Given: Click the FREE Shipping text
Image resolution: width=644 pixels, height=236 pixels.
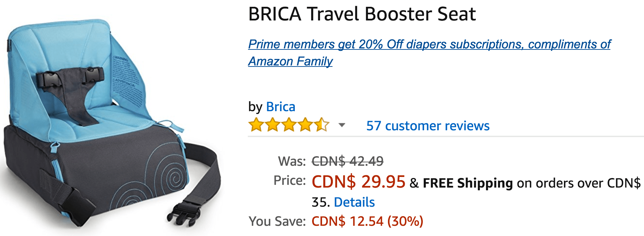Looking at the screenshot, I should coord(467,183).
